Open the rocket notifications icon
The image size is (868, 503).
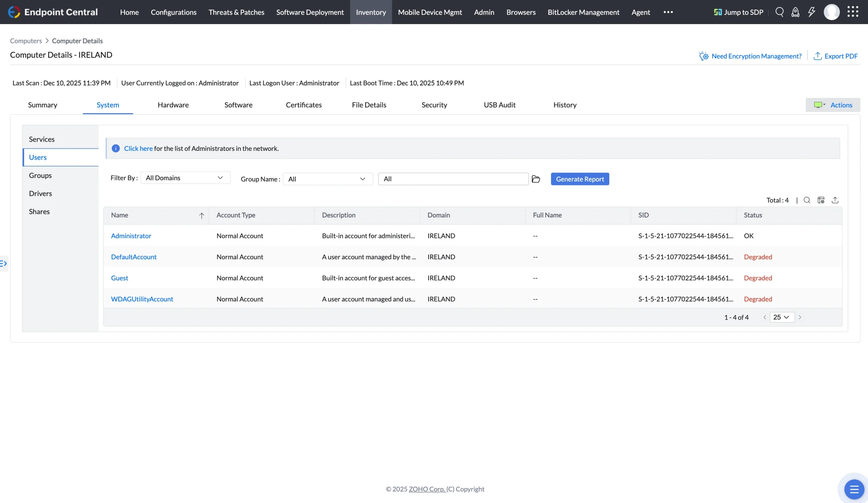point(795,12)
